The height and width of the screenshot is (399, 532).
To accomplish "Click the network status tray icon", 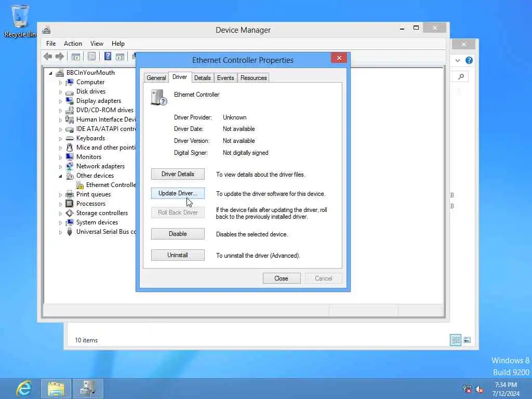I will 467,389.
